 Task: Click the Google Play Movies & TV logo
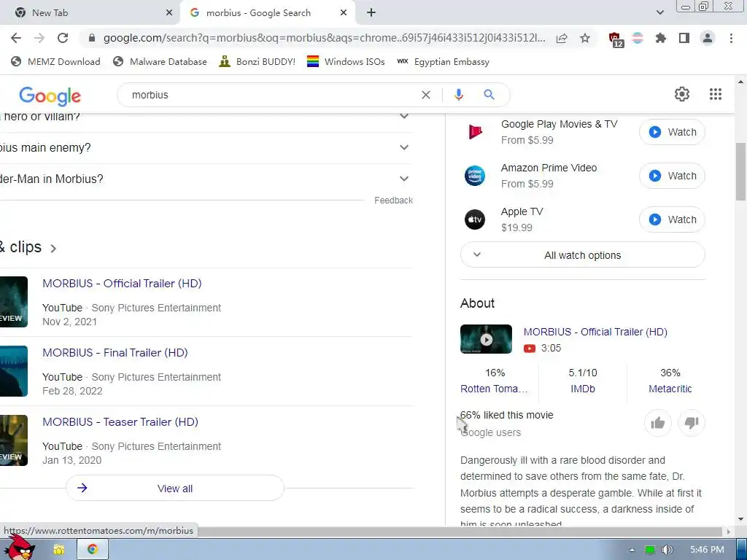(475, 131)
